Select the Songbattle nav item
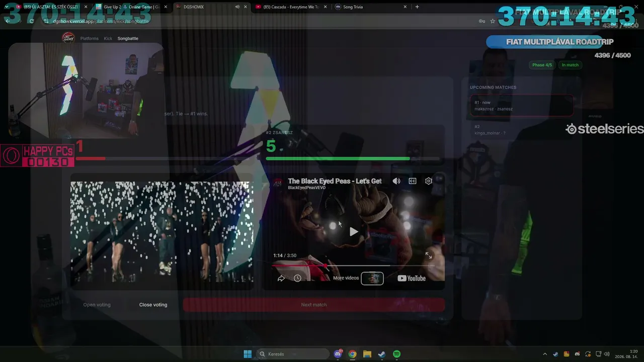This screenshot has width=644, height=362. click(128, 38)
